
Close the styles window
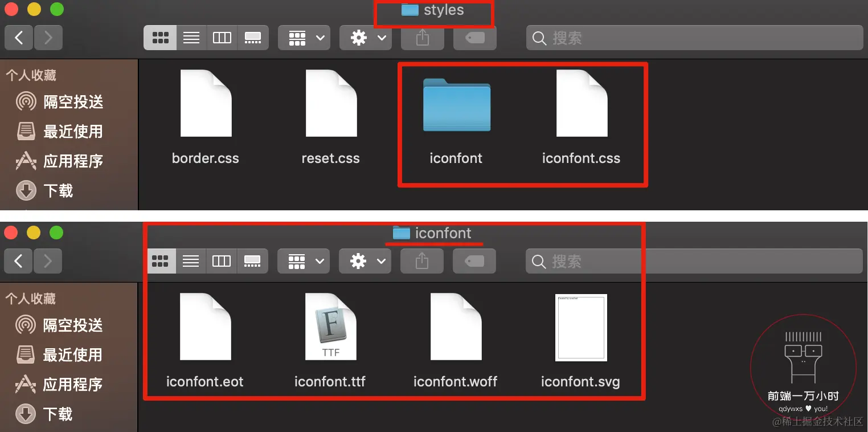click(11, 10)
